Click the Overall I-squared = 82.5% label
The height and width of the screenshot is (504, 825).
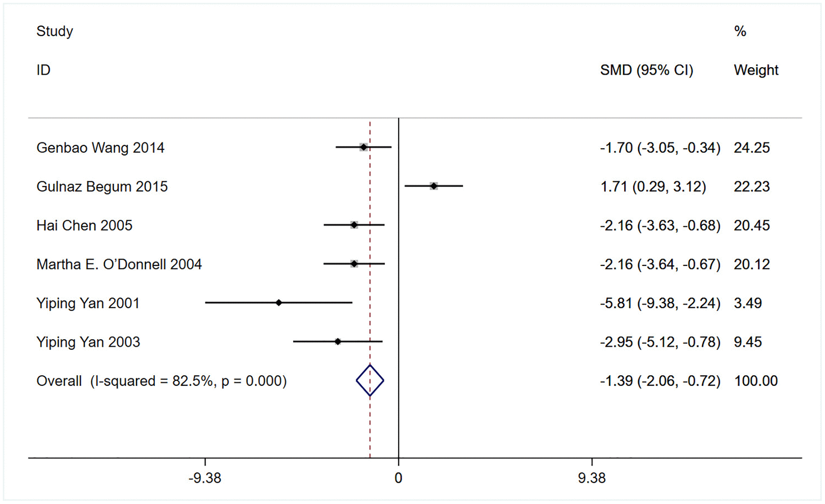point(161,381)
